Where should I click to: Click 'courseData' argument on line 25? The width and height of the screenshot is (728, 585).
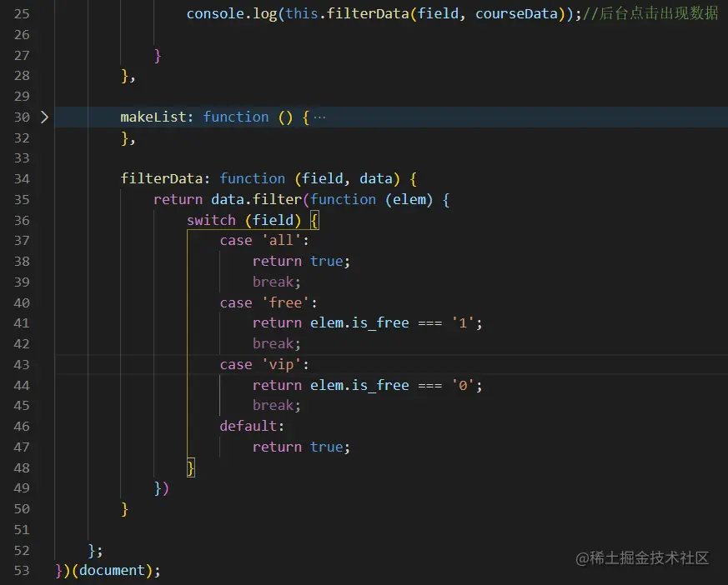[x=516, y=13]
